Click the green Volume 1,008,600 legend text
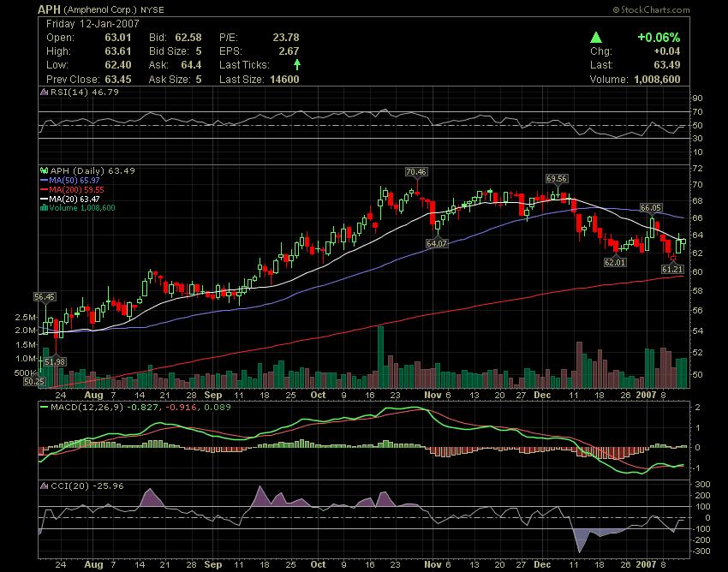 [x=82, y=207]
